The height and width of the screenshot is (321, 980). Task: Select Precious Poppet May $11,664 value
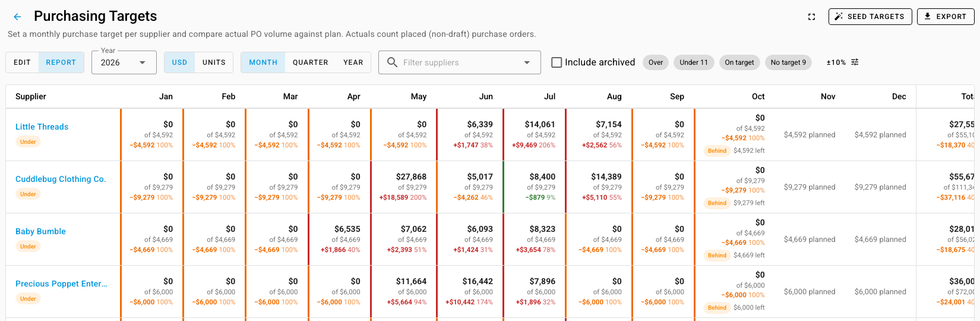[x=411, y=281]
